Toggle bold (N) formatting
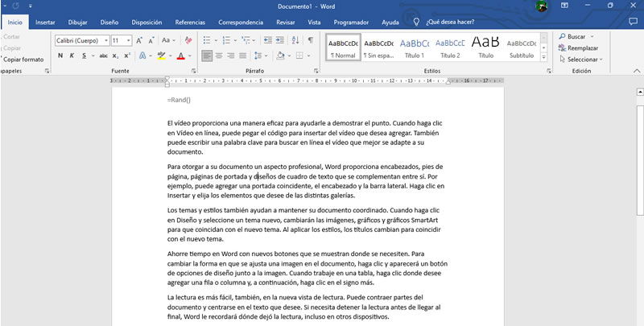 (x=60, y=56)
